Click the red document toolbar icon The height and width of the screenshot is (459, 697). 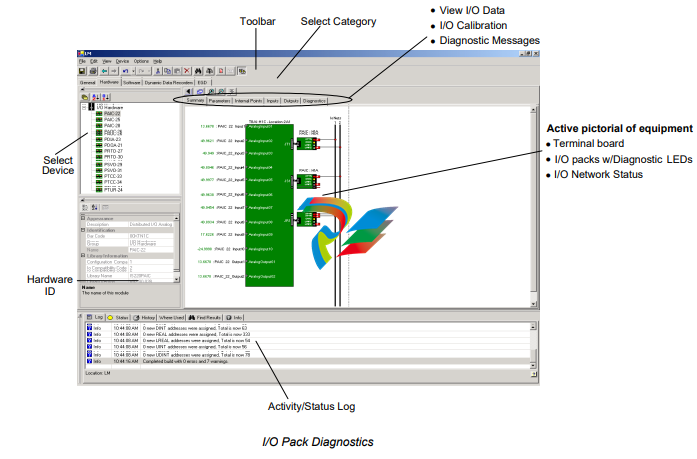click(220, 71)
